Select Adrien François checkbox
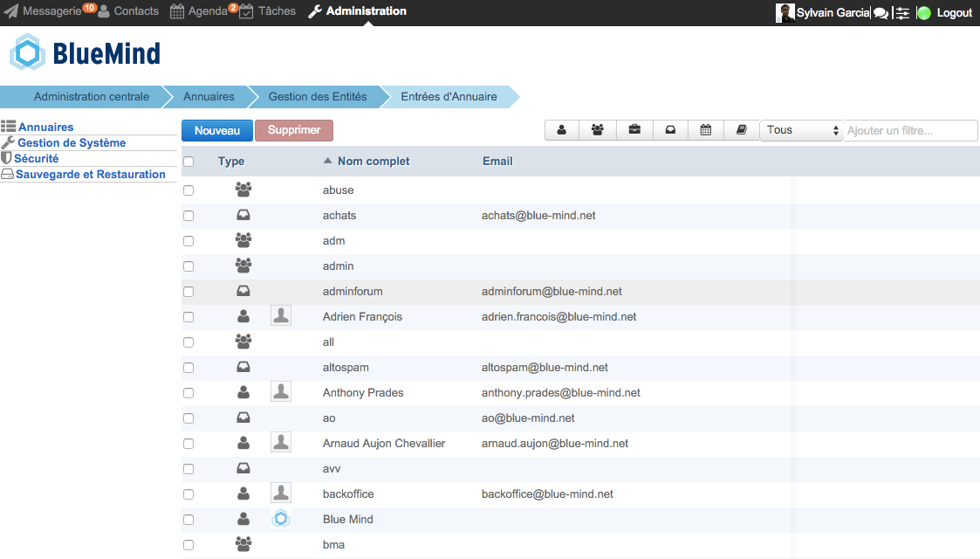This screenshot has height=559, width=980. (x=188, y=317)
